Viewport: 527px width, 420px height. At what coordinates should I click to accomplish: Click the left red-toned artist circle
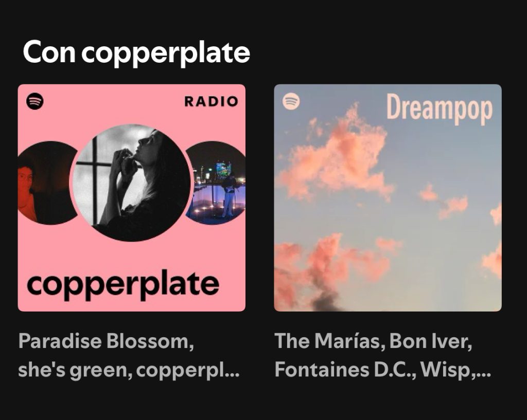point(47,182)
